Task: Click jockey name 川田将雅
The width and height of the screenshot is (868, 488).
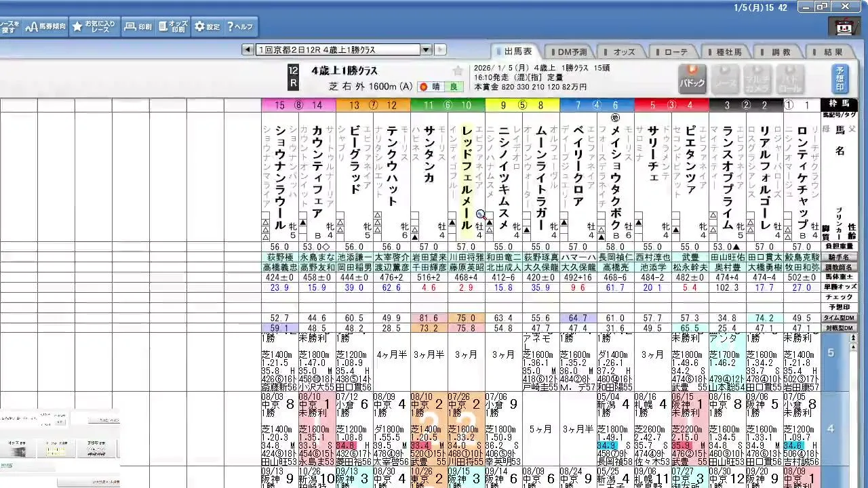Action: click(467, 258)
